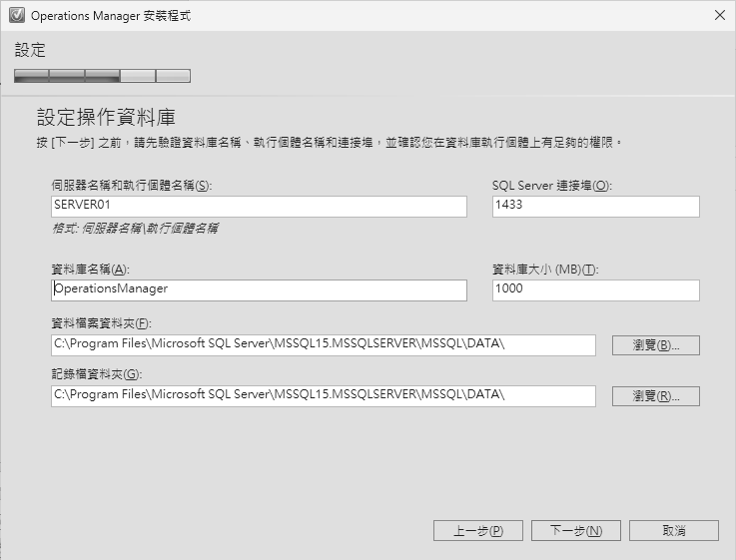Screen dimensions: 736x560
Task: Proceed with 下一步(N) button
Action: coord(576,530)
